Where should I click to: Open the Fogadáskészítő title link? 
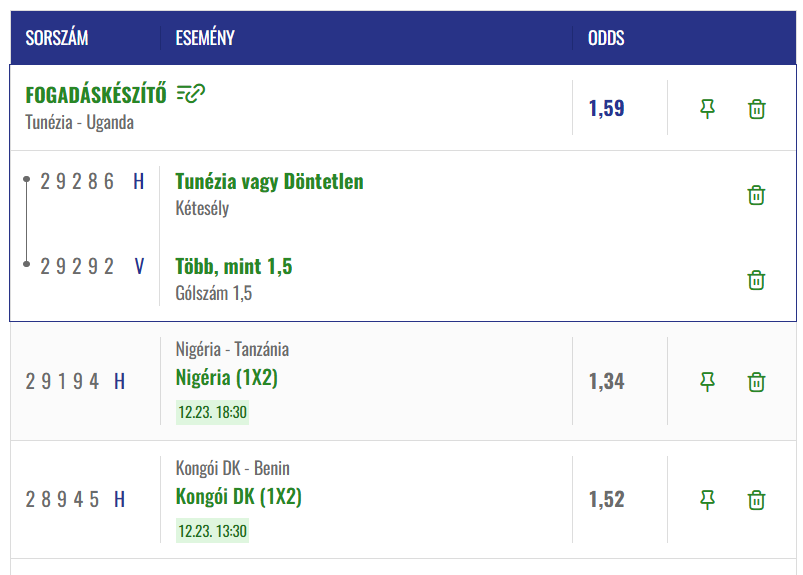tap(96, 96)
